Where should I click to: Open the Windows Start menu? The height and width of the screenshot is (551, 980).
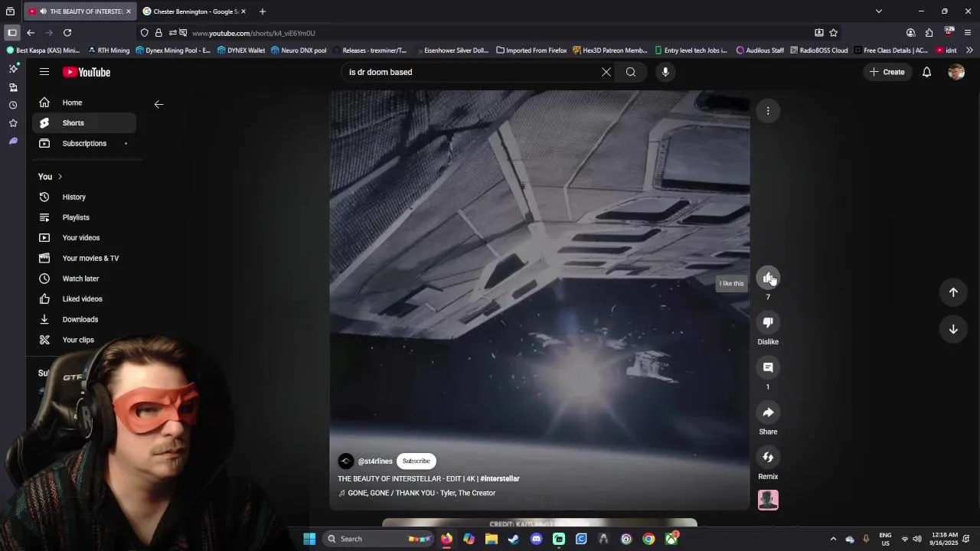coord(309,539)
